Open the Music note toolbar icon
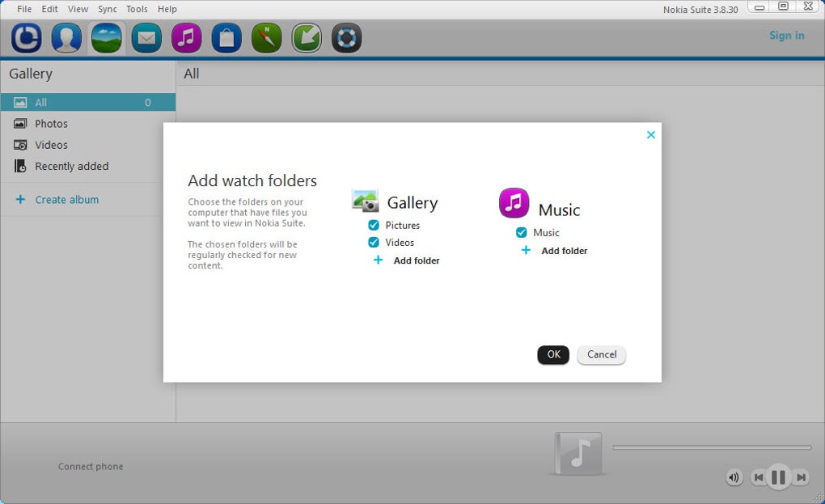825x504 pixels. tap(186, 38)
